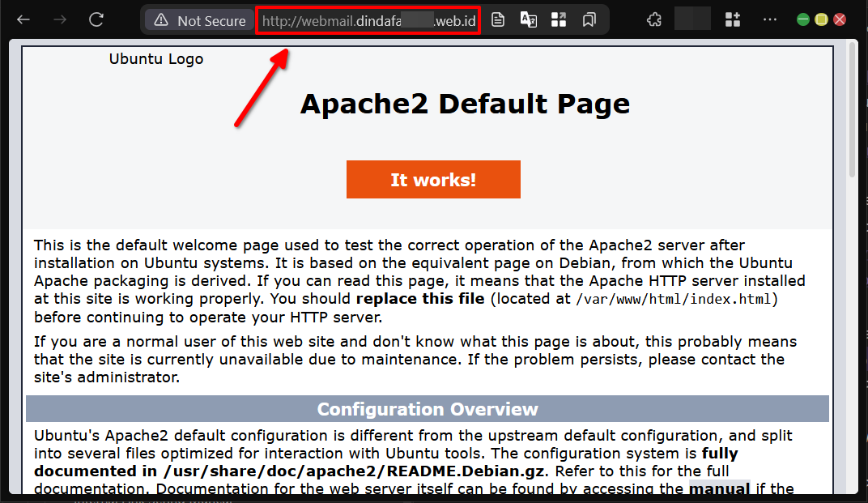Bookmark this page with the bookmark icon
The height and width of the screenshot is (503, 868).
click(x=589, y=20)
